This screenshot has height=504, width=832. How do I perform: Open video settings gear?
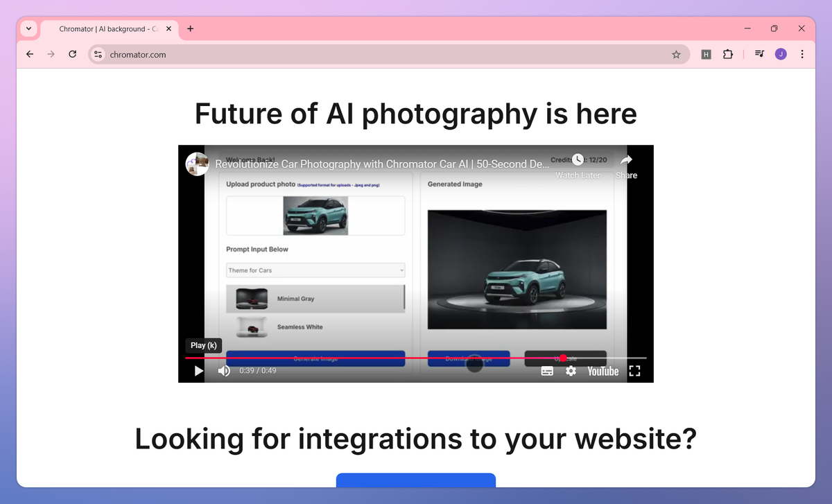click(x=571, y=371)
